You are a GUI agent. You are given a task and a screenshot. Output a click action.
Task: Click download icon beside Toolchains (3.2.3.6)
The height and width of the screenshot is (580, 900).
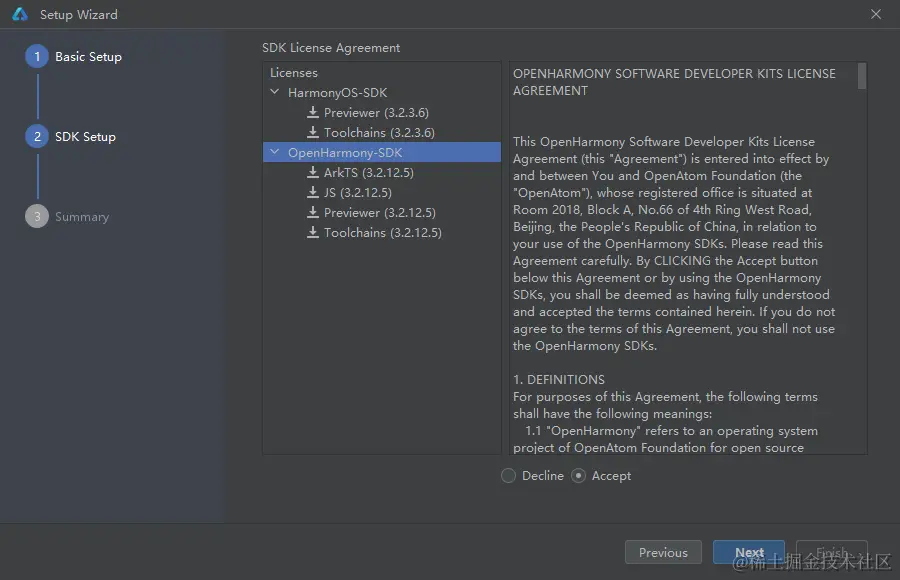click(x=313, y=132)
